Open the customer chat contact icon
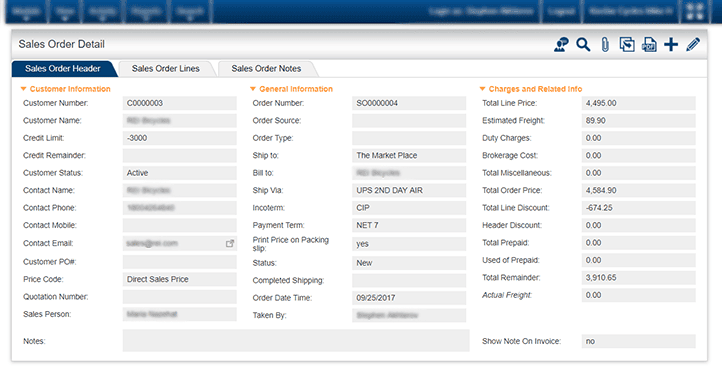Screen dimensions: 722x388 [561, 45]
